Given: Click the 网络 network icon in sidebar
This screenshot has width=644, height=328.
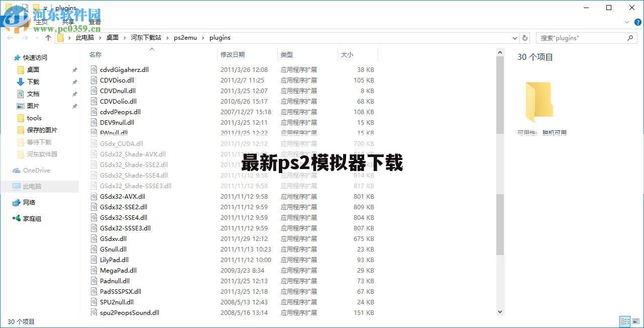Looking at the screenshot, I should (x=17, y=202).
